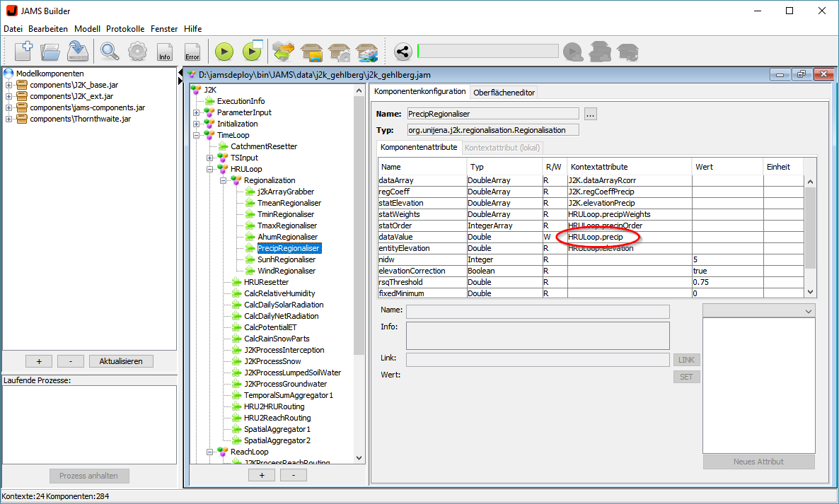This screenshot has width=839, height=504.
Task: Restore the inner j2k_gehlberg.jam window
Action: click(x=801, y=74)
